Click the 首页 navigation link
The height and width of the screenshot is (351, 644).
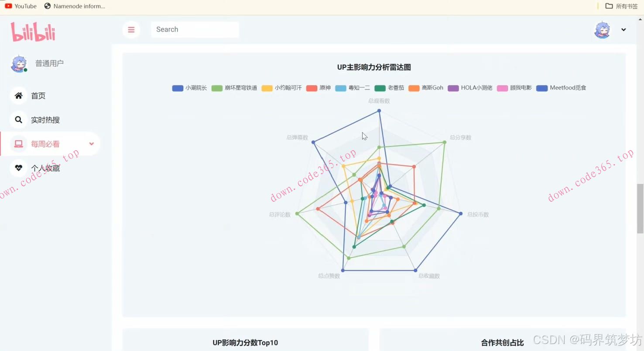(x=38, y=95)
